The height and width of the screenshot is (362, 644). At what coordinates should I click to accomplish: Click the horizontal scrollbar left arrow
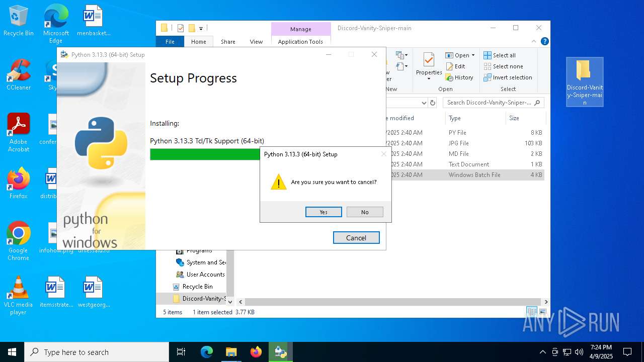[240, 302]
